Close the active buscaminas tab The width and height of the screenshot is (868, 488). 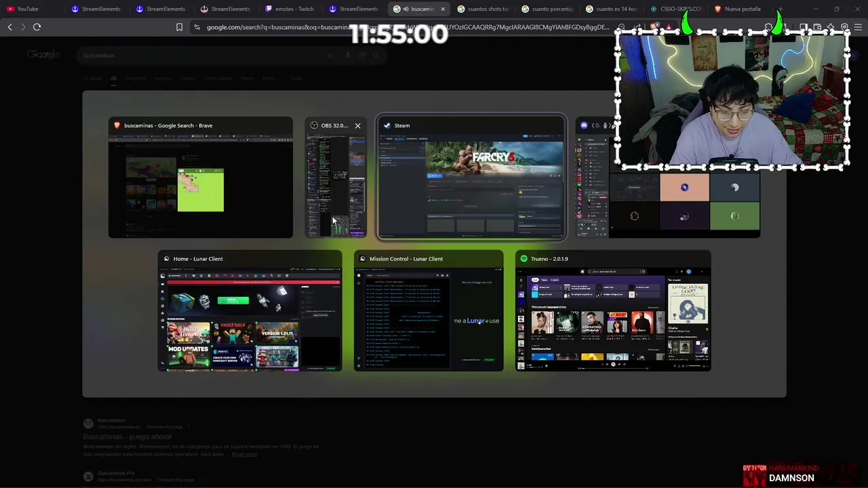[443, 9]
